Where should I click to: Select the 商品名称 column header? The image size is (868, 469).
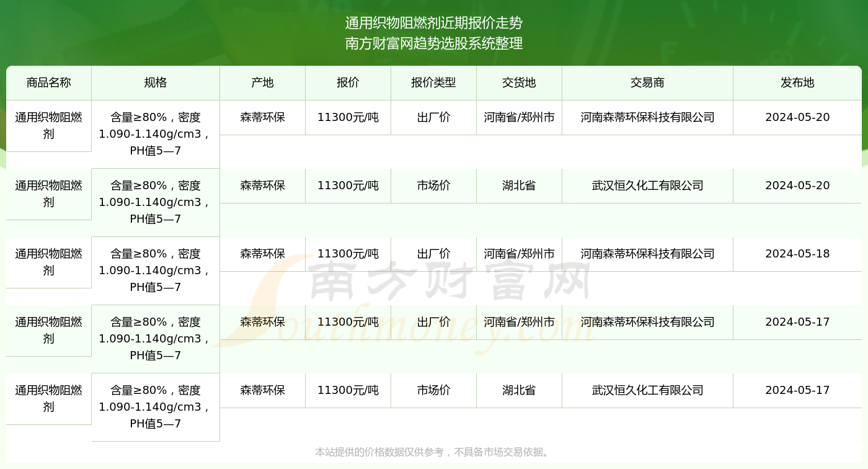click(x=49, y=83)
